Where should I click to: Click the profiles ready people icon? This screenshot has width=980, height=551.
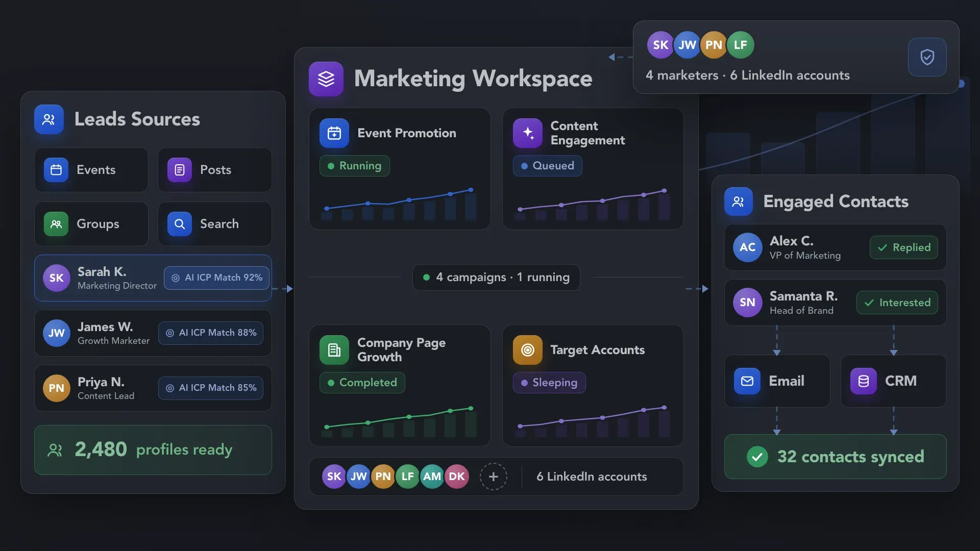pos(55,450)
